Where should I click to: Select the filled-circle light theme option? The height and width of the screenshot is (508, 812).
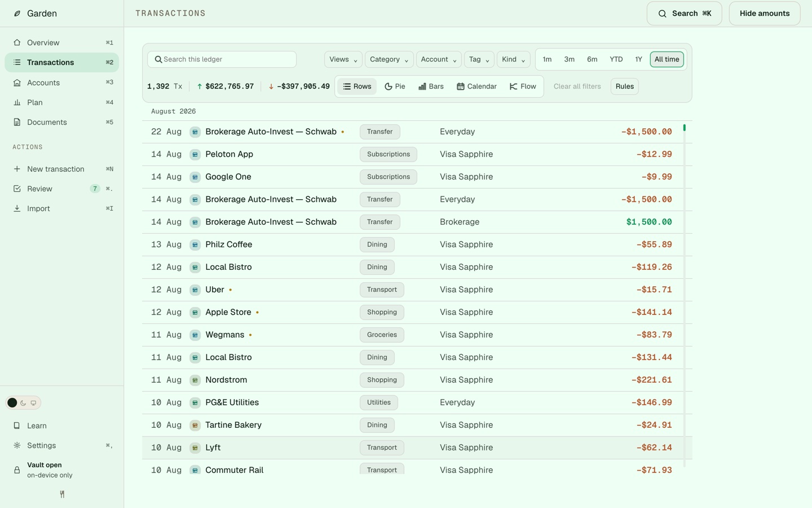[x=12, y=403]
